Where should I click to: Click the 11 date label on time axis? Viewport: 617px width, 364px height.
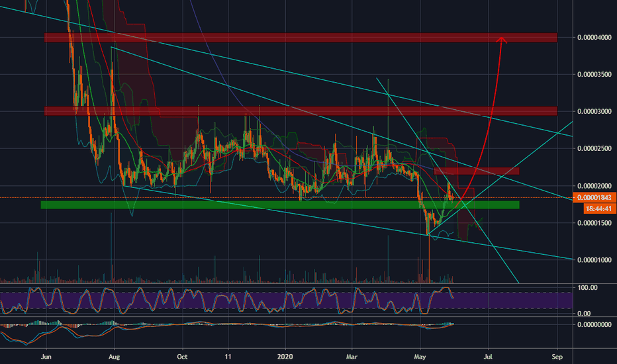pyautogui.click(x=228, y=357)
